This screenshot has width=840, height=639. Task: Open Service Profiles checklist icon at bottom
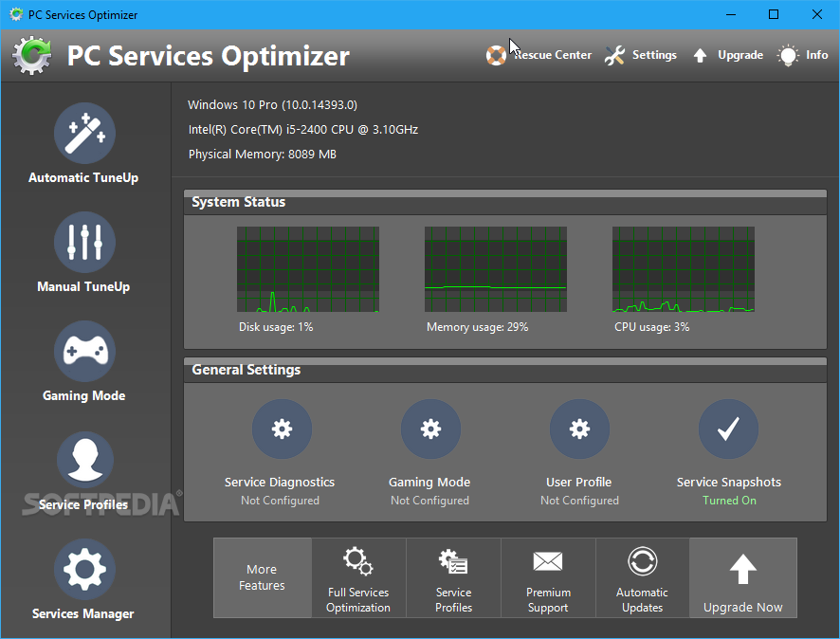point(453,561)
